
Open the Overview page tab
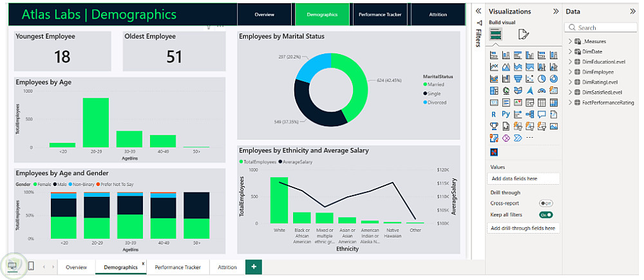pyautogui.click(x=77, y=267)
